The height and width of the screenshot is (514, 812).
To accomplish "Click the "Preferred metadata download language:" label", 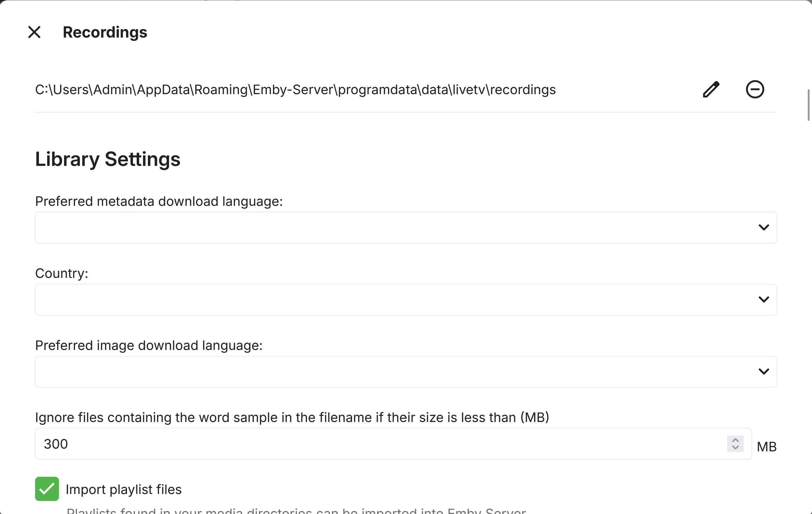I will [159, 202].
